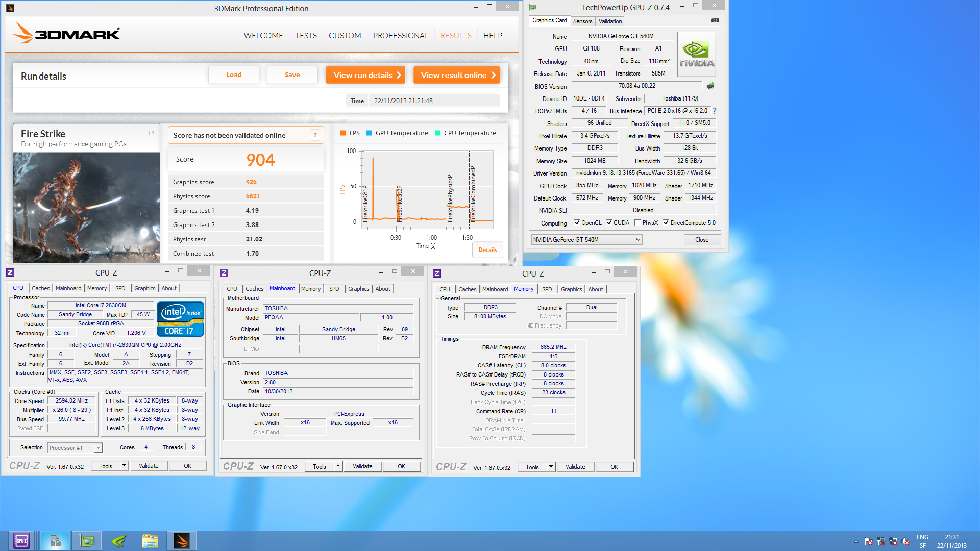
Task: Click the CPU-Z Mainboard window title icon
Action: pyautogui.click(x=224, y=273)
